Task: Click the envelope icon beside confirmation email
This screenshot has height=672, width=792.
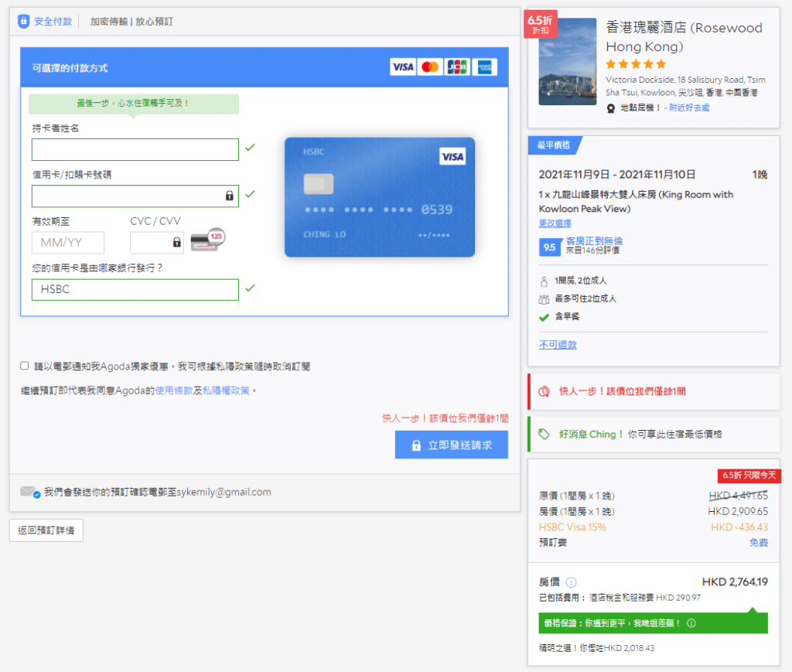Action: click(30, 492)
